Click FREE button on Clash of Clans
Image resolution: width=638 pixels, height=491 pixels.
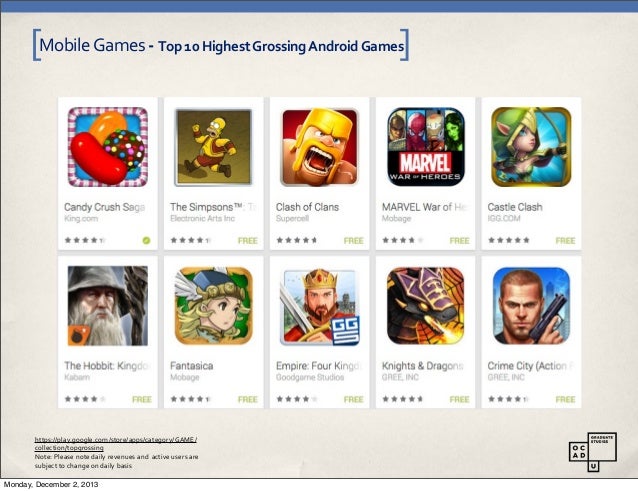[354, 240]
